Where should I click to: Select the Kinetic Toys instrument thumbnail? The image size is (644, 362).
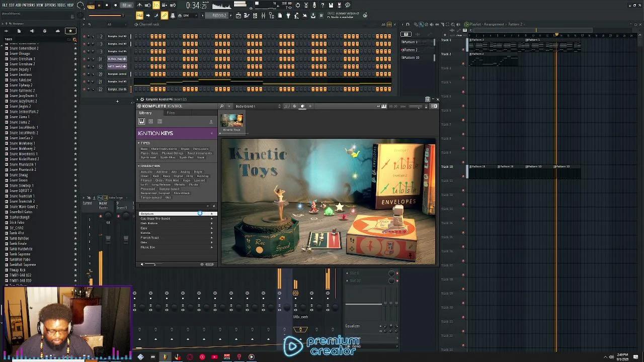(x=232, y=121)
